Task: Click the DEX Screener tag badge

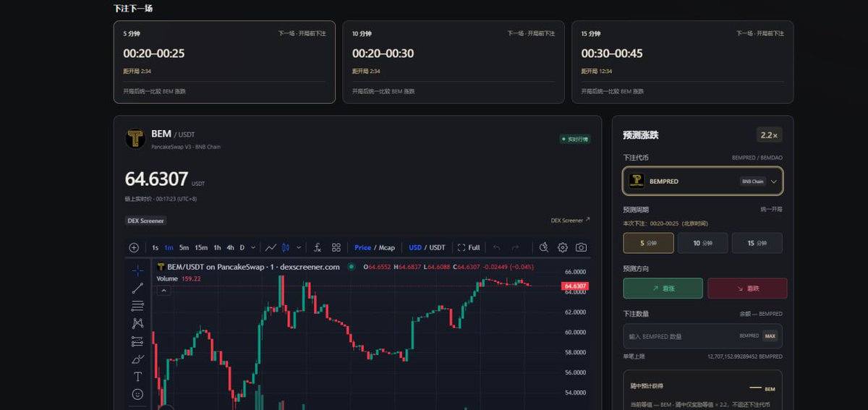Action: [x=146, y=221]
